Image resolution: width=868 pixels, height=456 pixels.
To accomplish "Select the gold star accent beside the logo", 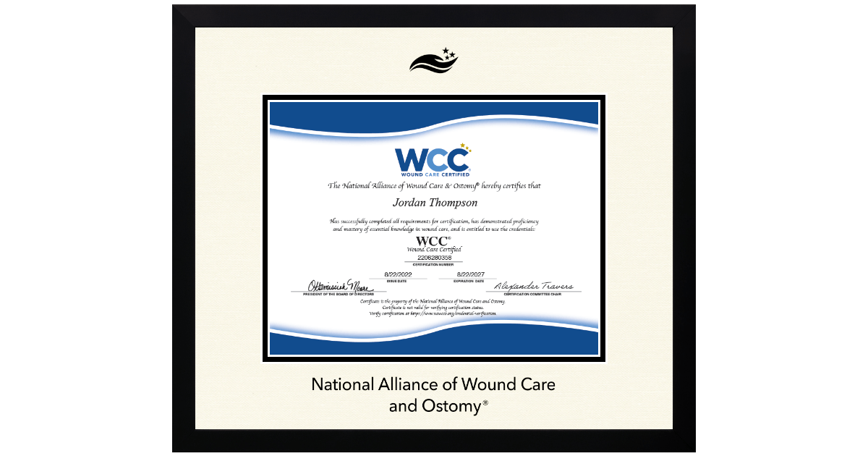I will click(461, 148).
